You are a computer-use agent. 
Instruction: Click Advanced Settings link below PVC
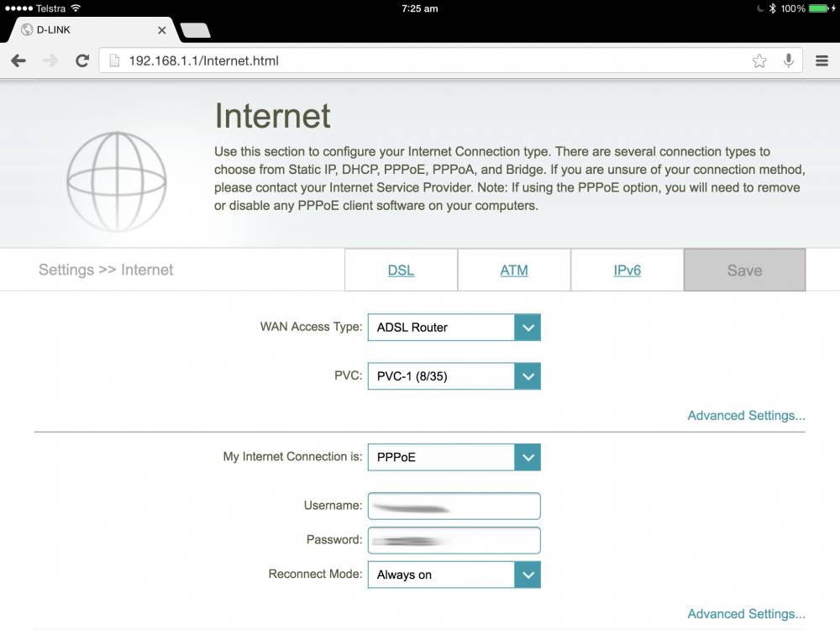coord(746,415)
